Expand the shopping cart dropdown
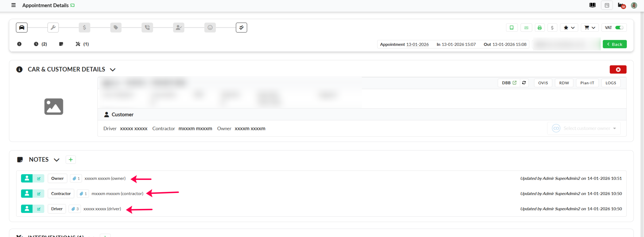Image resolution: width=644 pixels, height=237 pixels. (x=590, y=28)
